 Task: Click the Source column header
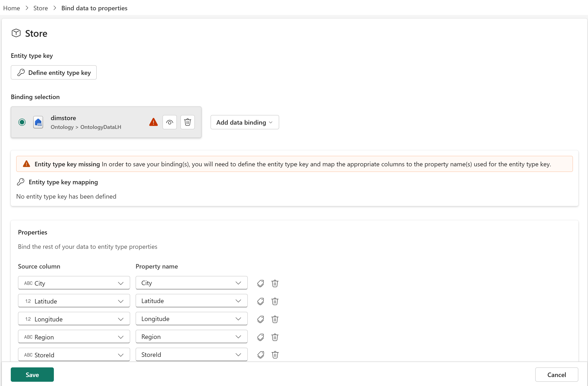tap(39, 266)
